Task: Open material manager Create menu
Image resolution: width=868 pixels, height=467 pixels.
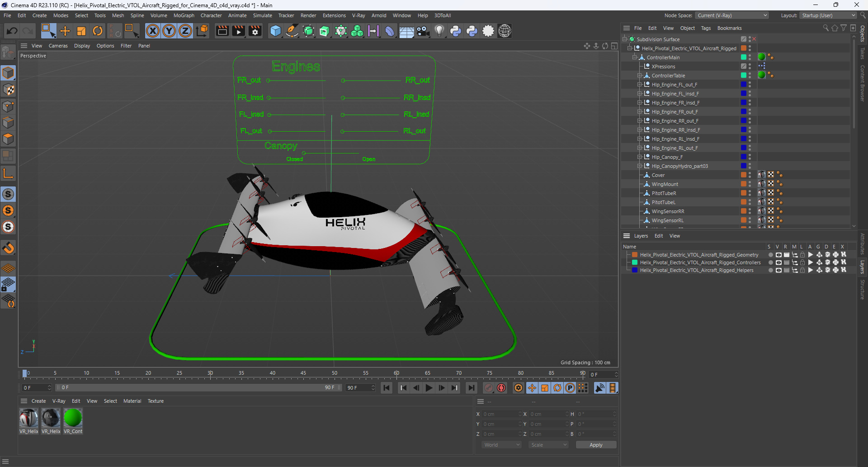Action: [x=38, y=401]
